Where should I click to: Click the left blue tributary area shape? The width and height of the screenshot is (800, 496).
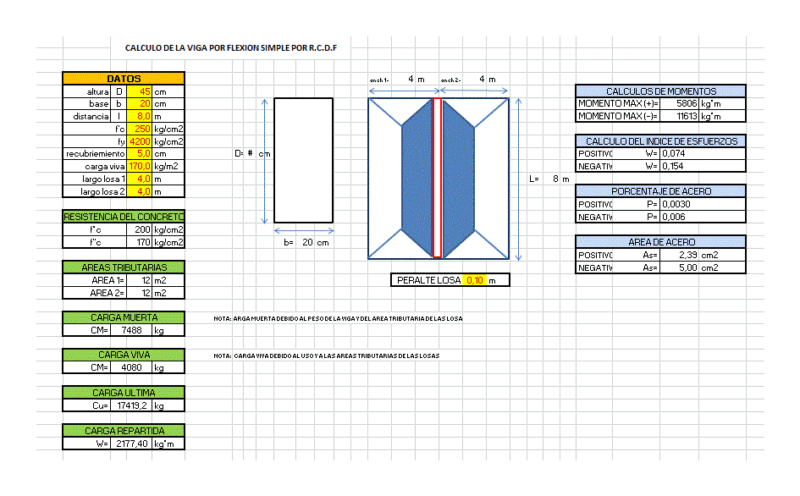click(x=417, y=178)
